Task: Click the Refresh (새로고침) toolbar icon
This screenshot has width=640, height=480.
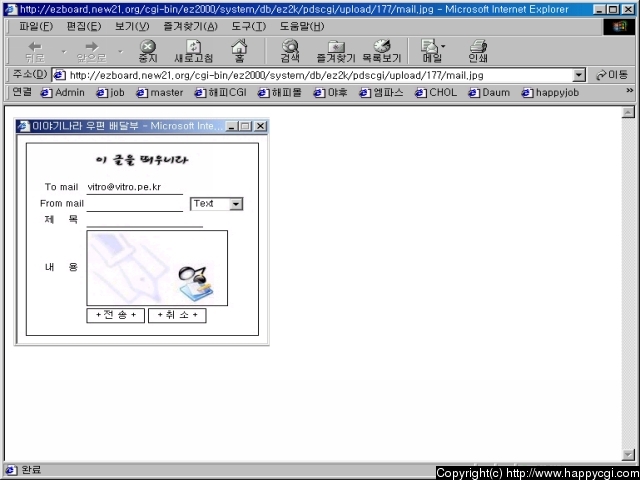Action: (193, 51)
